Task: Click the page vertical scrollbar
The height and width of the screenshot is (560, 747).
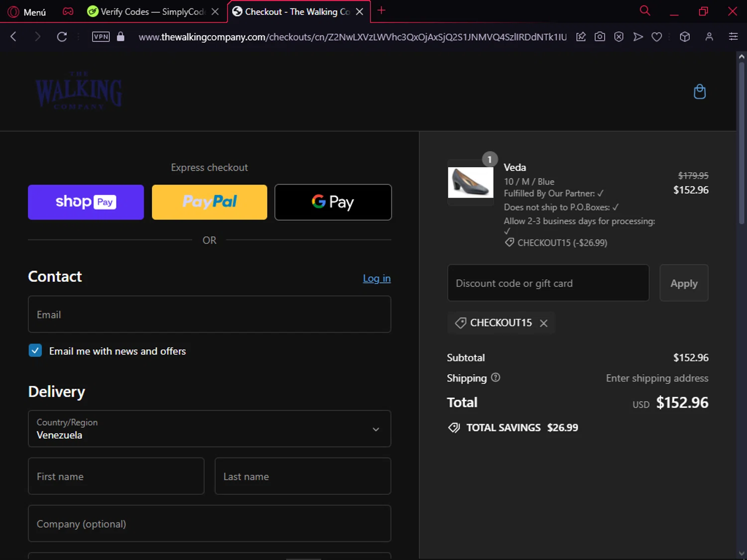Action: click(742, 143)
